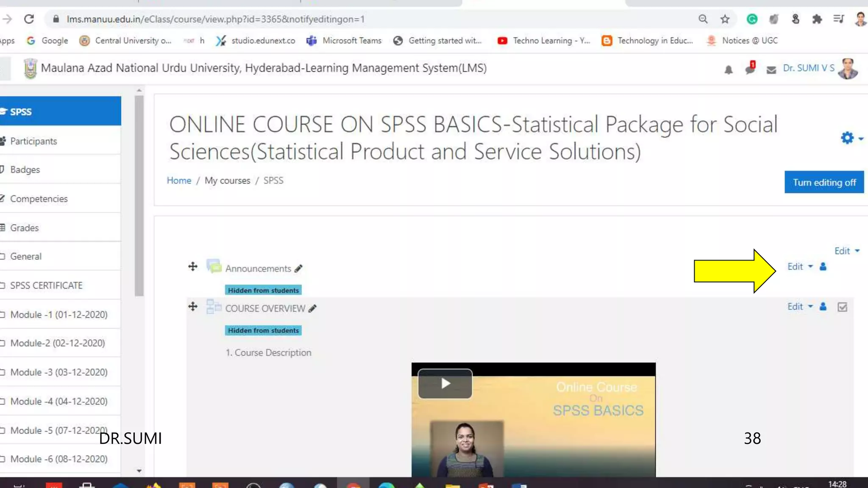Image resolution: width=868 pixels, height=488 pixels.
Task: Open Chrome extensions puzzle icon
Action: [817, 19]
